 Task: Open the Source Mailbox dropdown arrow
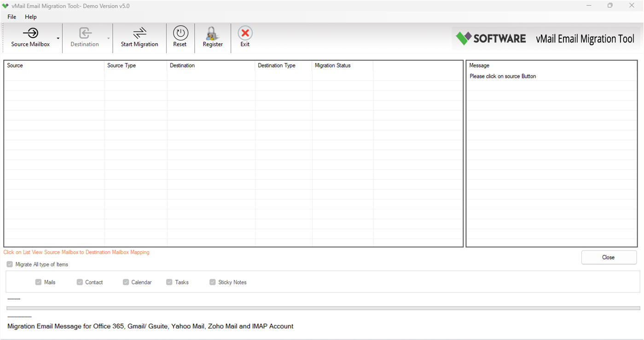[x=58, y=38]
